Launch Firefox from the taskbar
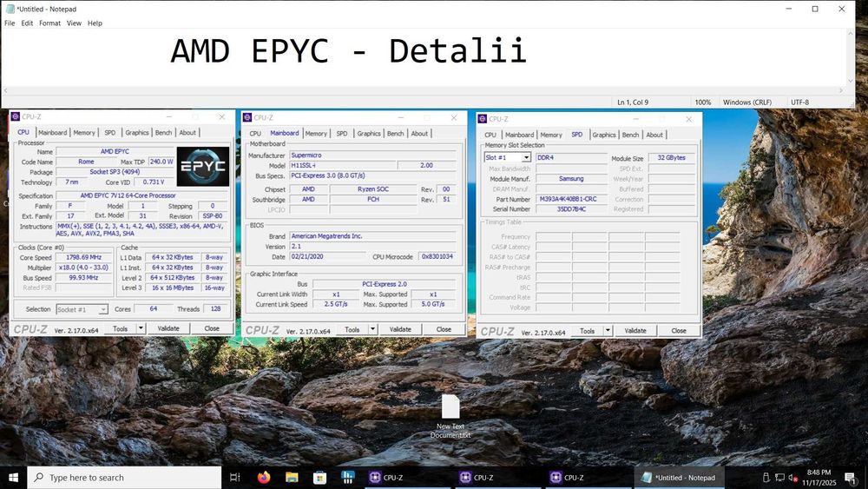The width and height of the screenshot is (868, 489). [x=264, y=478]
